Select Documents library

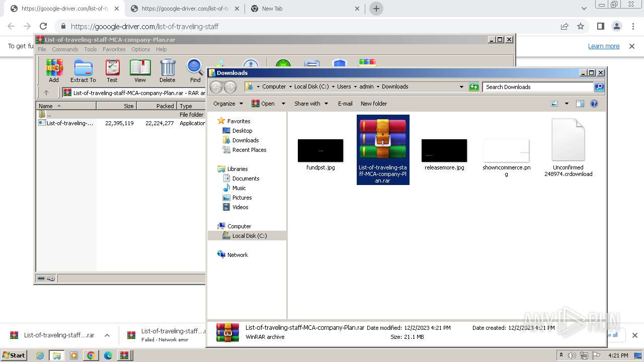246,178
